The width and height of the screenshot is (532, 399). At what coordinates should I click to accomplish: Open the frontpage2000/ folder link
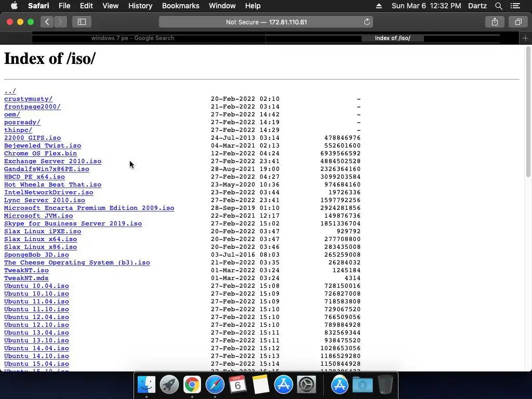point(32,107)
